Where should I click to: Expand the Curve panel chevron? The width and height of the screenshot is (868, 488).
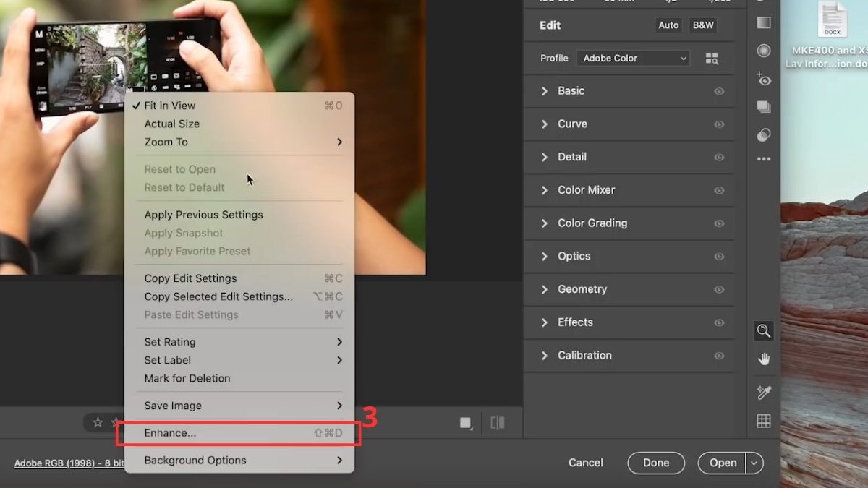click(545, 124)
